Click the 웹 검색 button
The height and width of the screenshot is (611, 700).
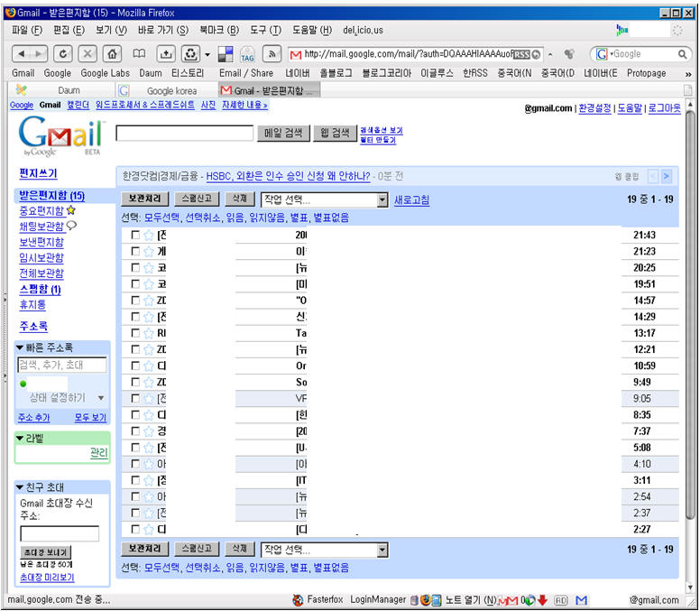tap(336, 133)
